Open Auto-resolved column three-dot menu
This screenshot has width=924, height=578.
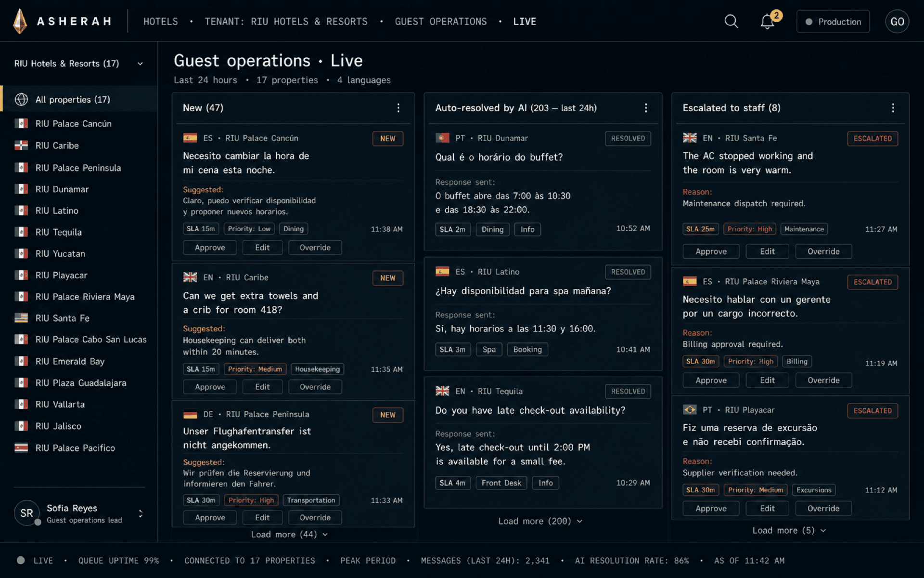(646, 108)
